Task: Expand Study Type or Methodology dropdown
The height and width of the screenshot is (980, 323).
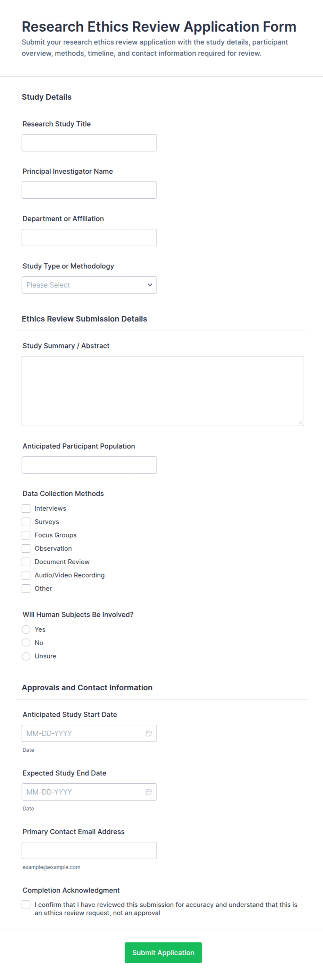Action: [89, 285]
